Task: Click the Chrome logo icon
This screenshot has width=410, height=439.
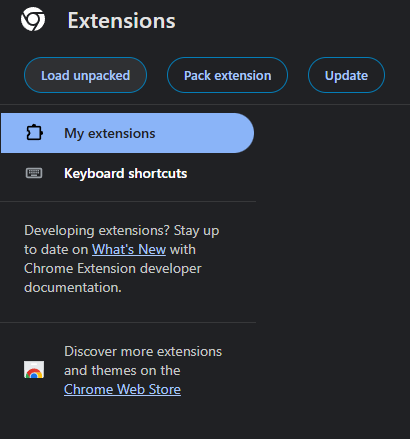Action: [x=33, y=19]
